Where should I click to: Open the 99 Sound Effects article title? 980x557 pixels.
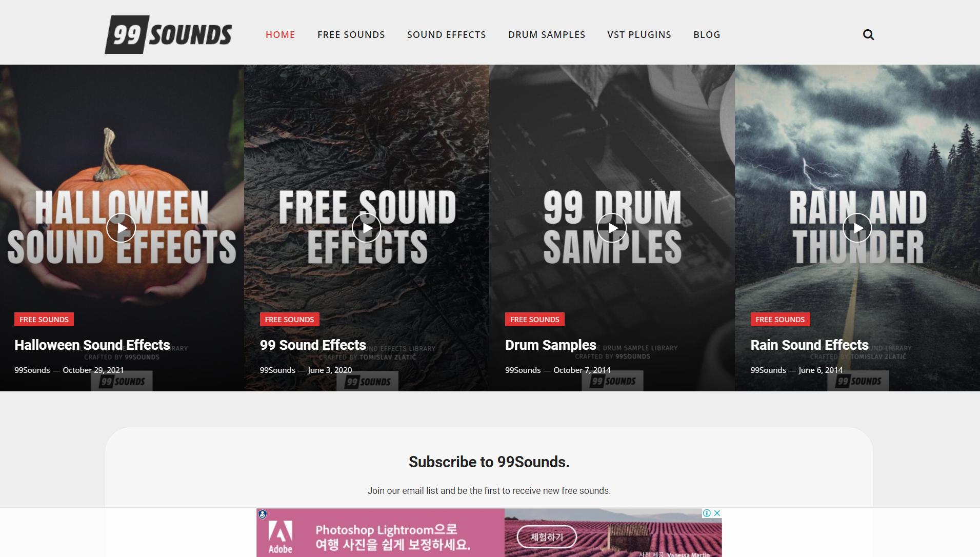(x=313, y=345)
